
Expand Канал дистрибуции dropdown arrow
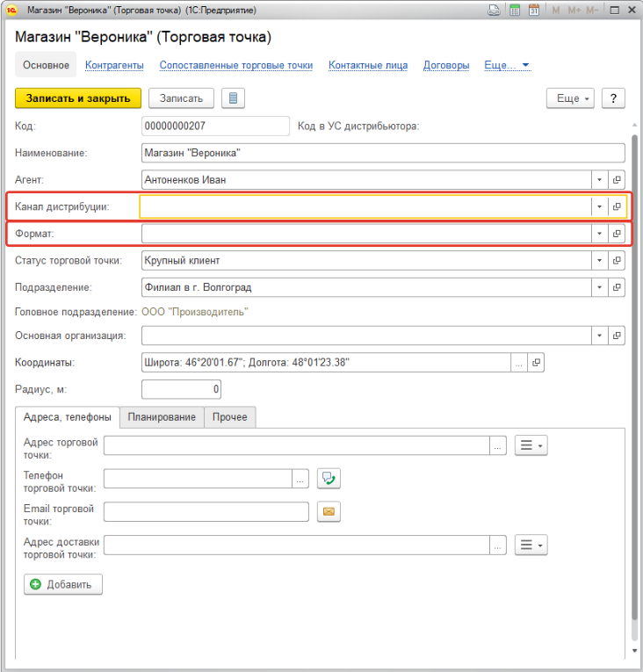(599, 206)
